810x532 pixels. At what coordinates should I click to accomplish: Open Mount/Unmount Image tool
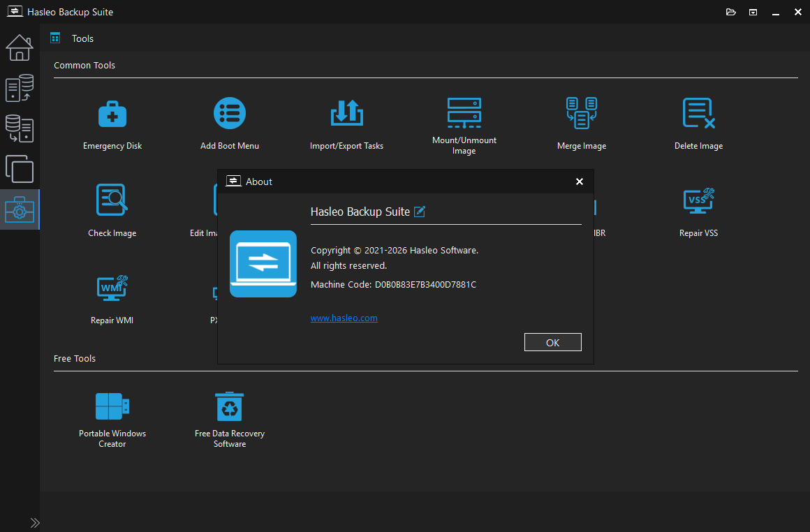point(464,126)
